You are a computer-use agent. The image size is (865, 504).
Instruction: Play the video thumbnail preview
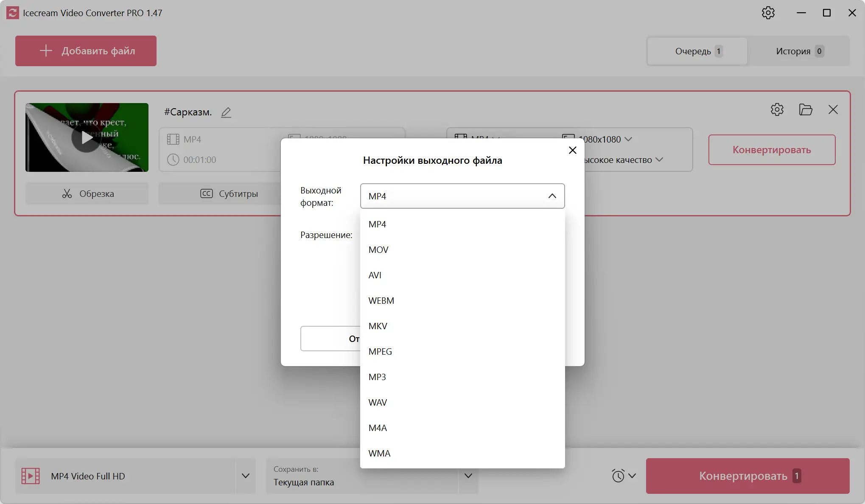coord(87,137)
